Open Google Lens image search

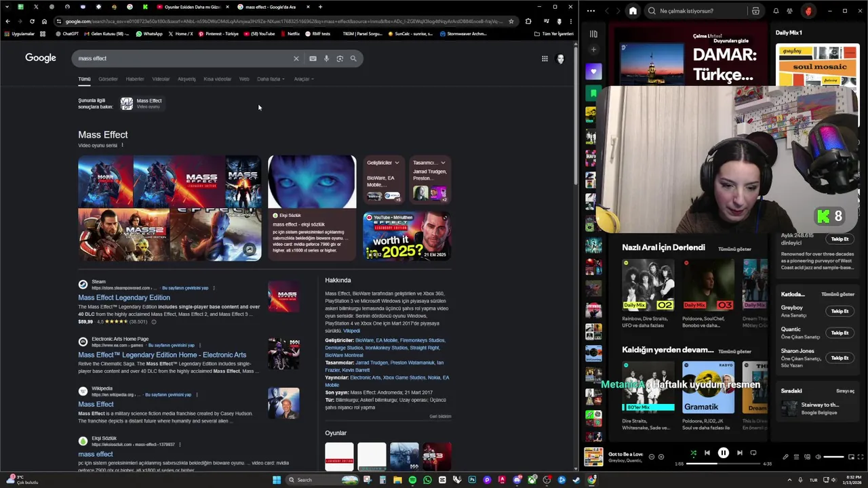(x=340, y=58)
